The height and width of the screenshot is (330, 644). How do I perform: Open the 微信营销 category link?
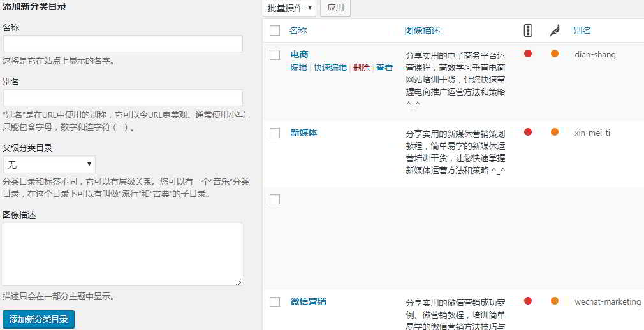pos(308,302)
